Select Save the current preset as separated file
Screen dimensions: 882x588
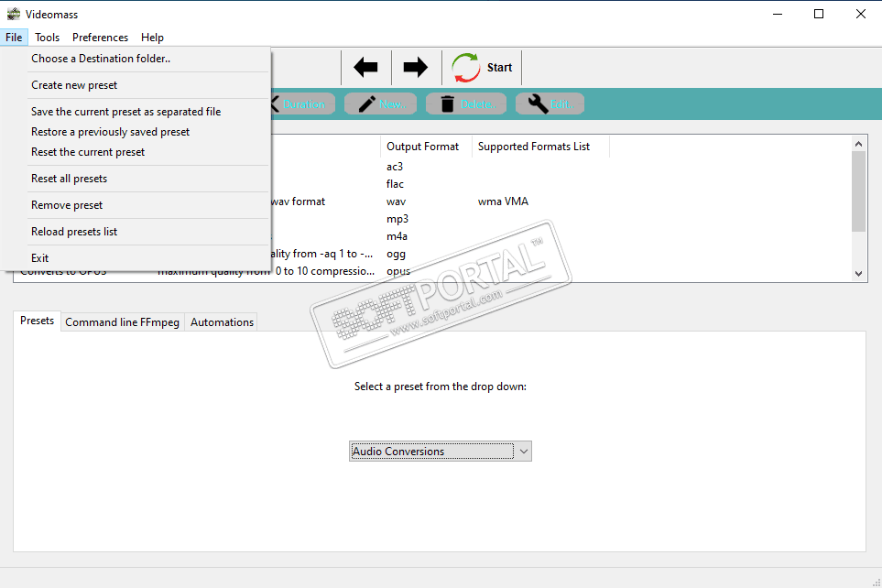(x=136, y=112)
